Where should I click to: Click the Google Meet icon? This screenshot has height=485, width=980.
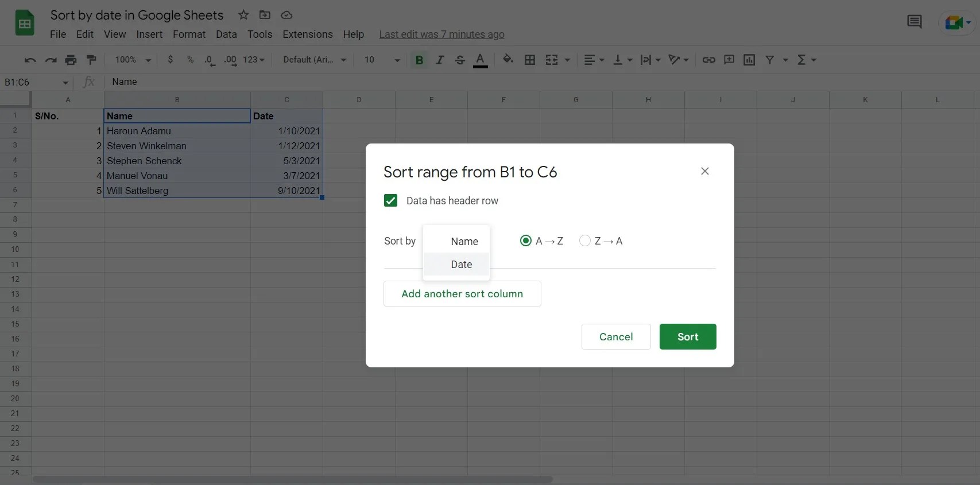click(x=954, y=22)
